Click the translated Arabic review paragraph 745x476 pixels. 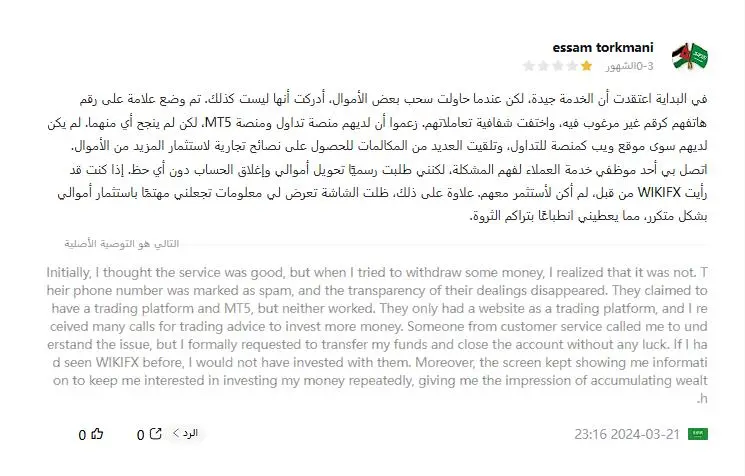pyautogui.click(x=377, y=157)
